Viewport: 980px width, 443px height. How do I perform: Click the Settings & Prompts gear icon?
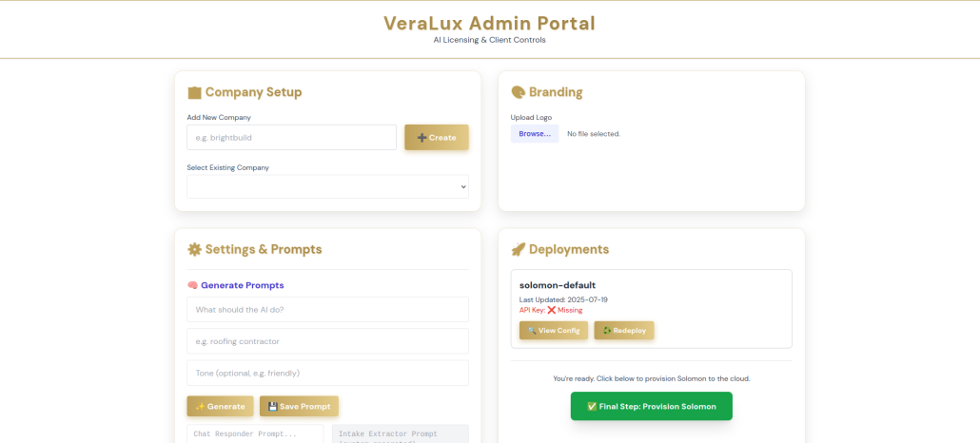click(x=194, y=249)
